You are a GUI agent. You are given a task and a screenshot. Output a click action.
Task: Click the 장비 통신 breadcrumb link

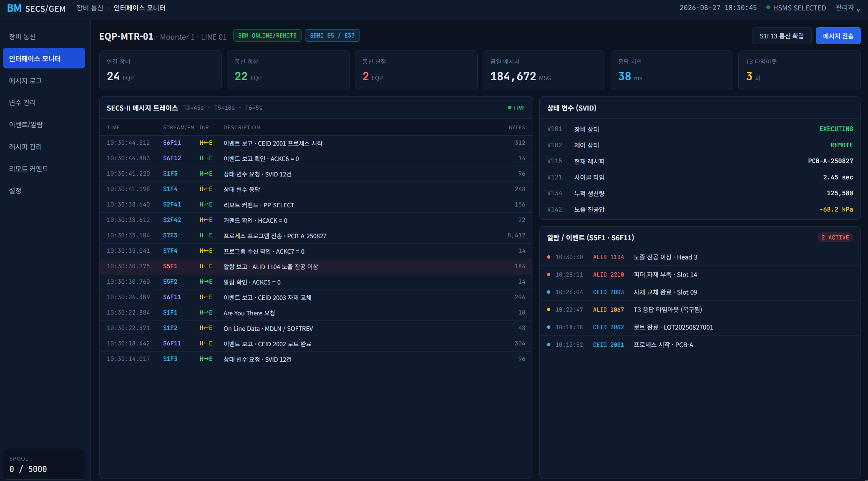[x=90, y=8]
